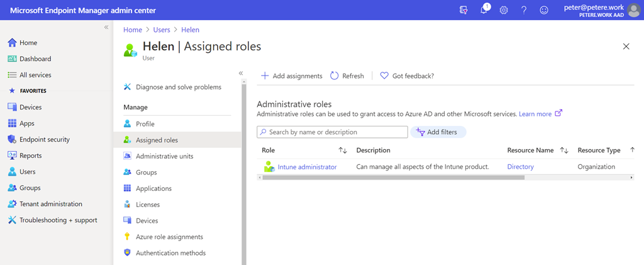
Task: Select Administrative units in Manage menu
Action: tap(164, 156)
